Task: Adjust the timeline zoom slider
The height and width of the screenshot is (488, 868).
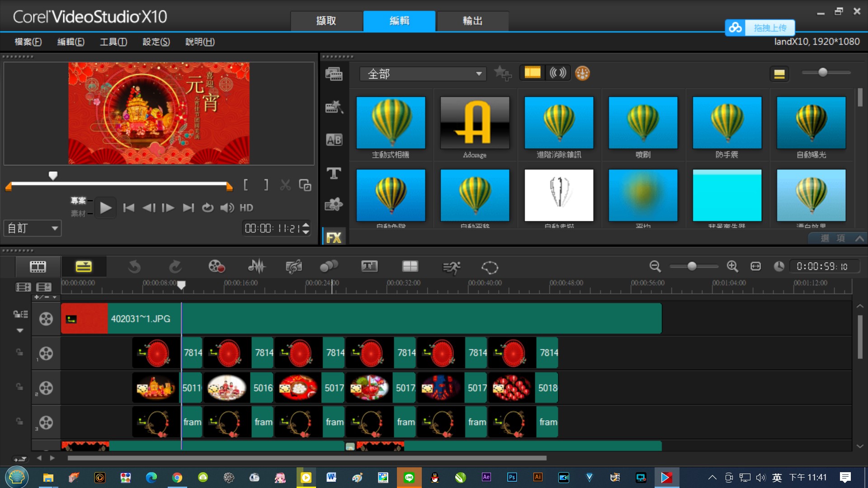Action: (x=692, y=267)
